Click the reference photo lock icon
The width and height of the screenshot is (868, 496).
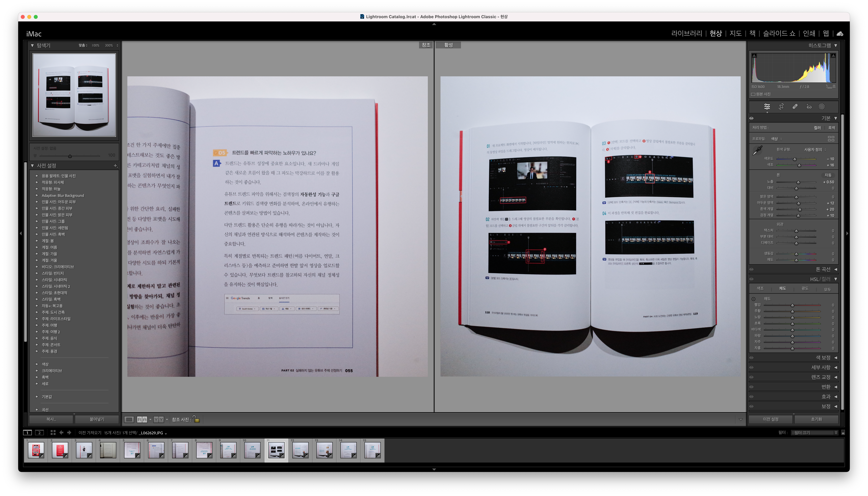point(196,419)
